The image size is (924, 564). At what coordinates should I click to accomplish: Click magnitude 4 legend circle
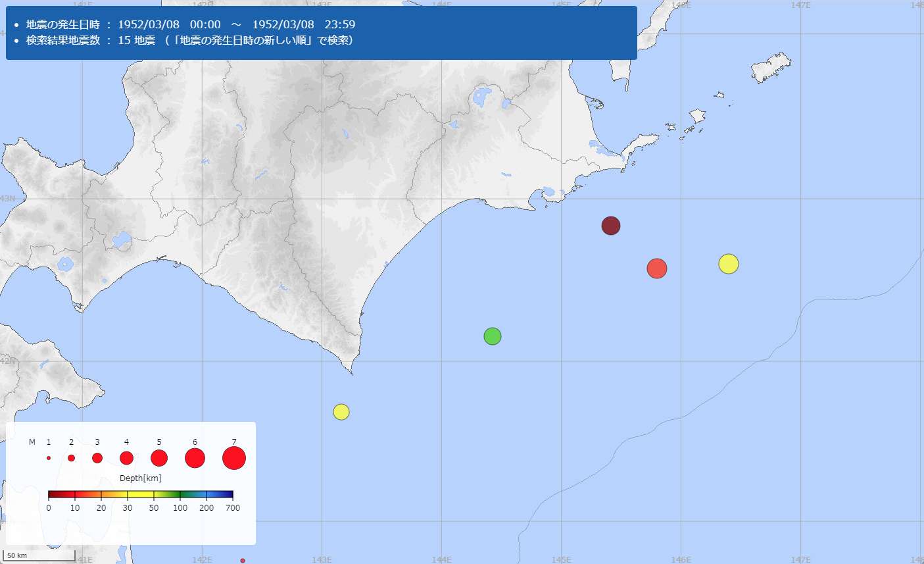pos(126,458)
